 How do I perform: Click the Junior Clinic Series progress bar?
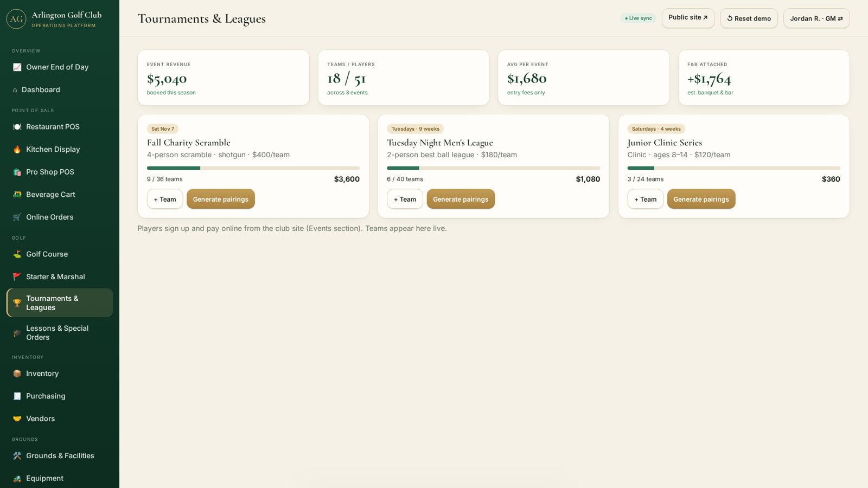tap(734, 168)
